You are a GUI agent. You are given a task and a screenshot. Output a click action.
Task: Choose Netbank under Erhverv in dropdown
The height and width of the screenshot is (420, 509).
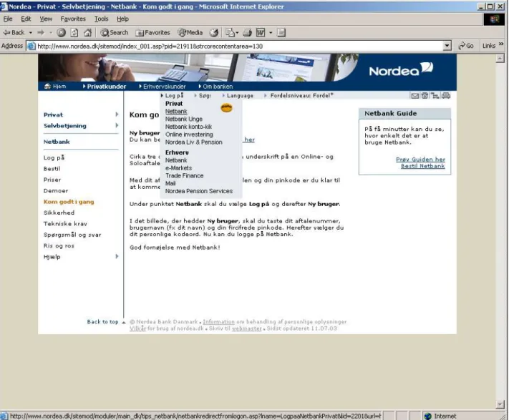176,160
